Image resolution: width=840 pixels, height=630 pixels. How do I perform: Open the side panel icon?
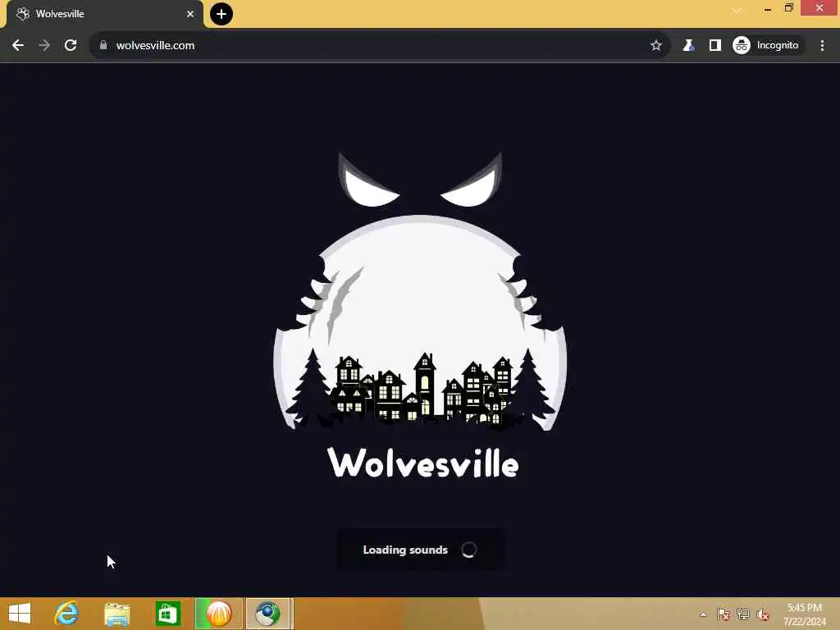click(x=715, y=46)
